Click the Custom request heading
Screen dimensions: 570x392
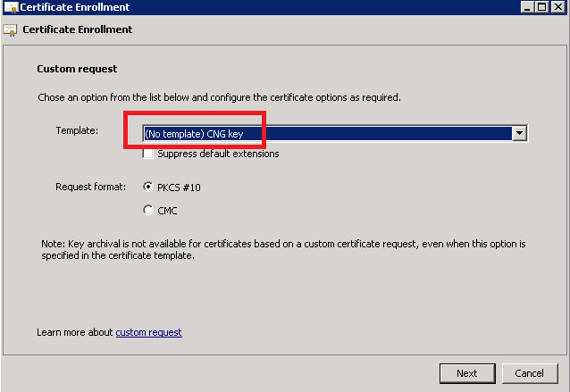tap(77, 69)
